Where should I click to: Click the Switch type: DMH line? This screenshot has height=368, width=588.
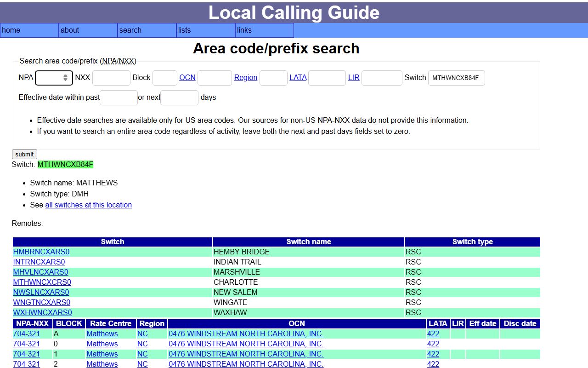(59, 194)
